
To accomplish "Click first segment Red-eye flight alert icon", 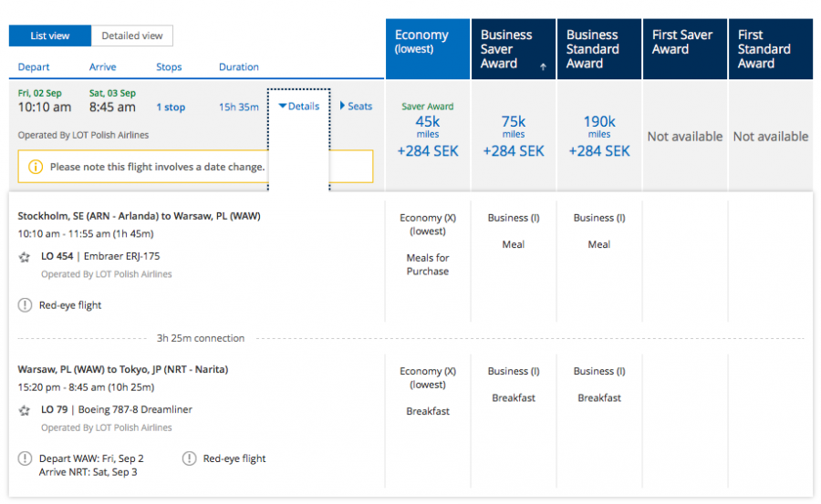I will pyautogui.click(x=25, y=305).
